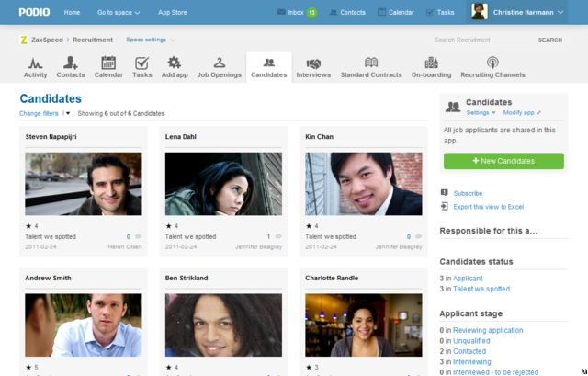This screenshot has height=376, width=588.
Task: Open the Tasks checkbox icon in toolbar
Action: click(141, 63)
